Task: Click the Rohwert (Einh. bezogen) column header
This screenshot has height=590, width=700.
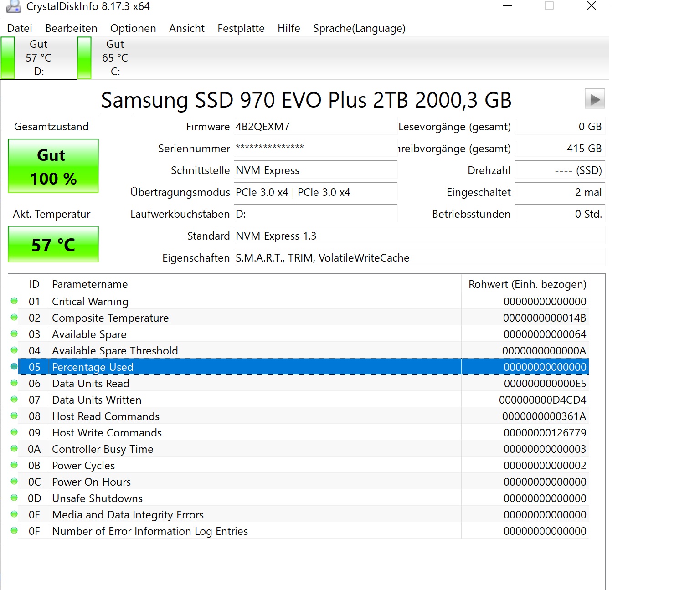Action: click(525, 284)
